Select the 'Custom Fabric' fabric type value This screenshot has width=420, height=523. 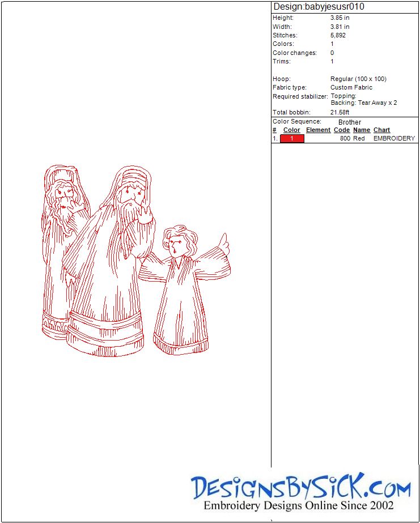[x=351, y=87]
